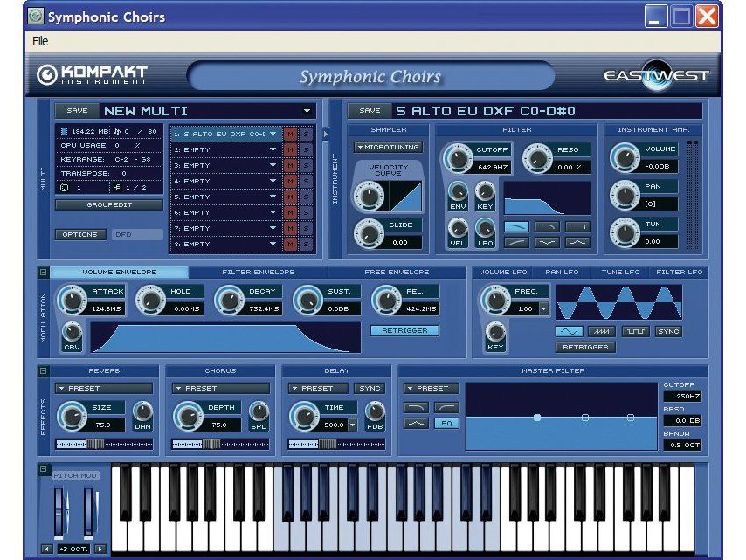
Task: Open LFO frequency value dropdown
Action: (543, 308)
